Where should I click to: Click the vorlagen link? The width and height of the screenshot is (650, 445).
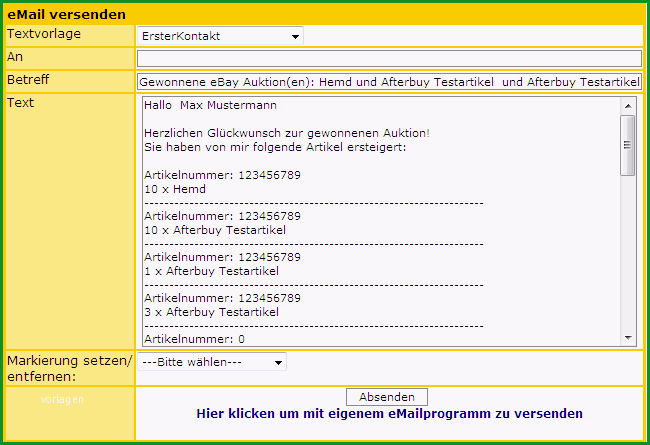(62, 399)
